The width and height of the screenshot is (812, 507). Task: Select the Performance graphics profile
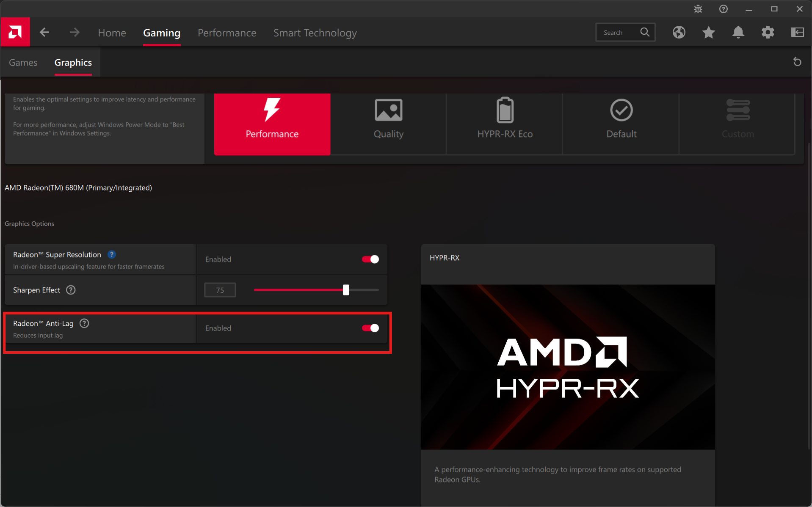point(272,124)
